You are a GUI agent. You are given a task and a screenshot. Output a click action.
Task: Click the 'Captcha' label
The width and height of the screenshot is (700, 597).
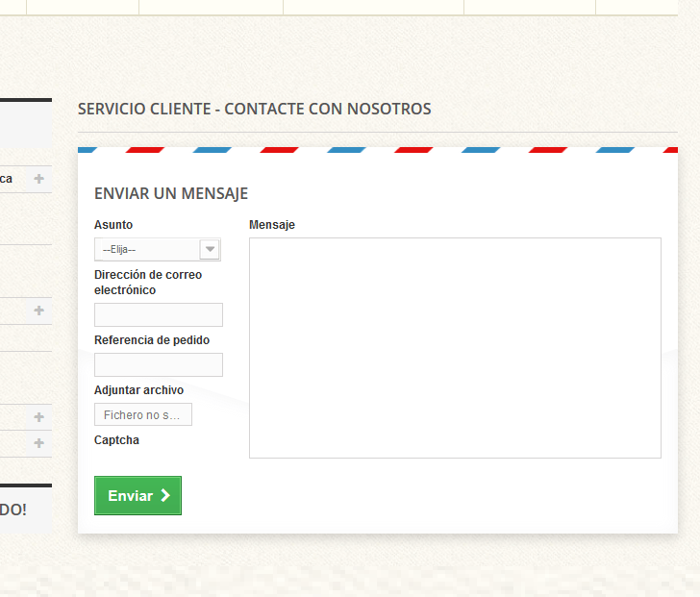[116, 440]
